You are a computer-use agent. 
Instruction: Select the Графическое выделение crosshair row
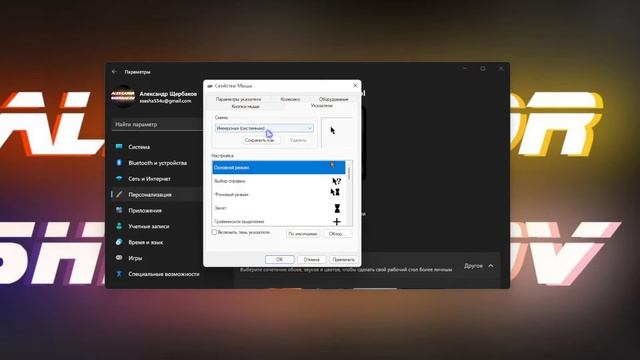[278, 221]
